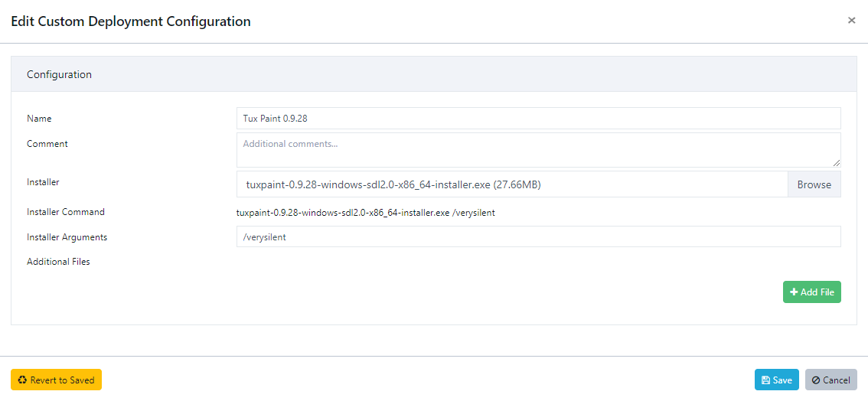This screenshot has height=401, width=868.
Task: Edit the Installer Arguments field with /verysilent
Action: tap(539, 236)
